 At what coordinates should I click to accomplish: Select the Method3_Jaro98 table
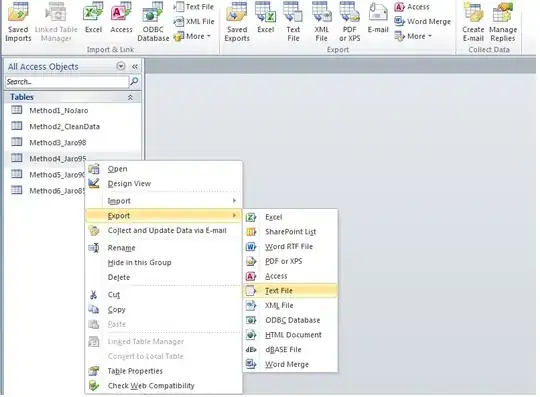73,143
